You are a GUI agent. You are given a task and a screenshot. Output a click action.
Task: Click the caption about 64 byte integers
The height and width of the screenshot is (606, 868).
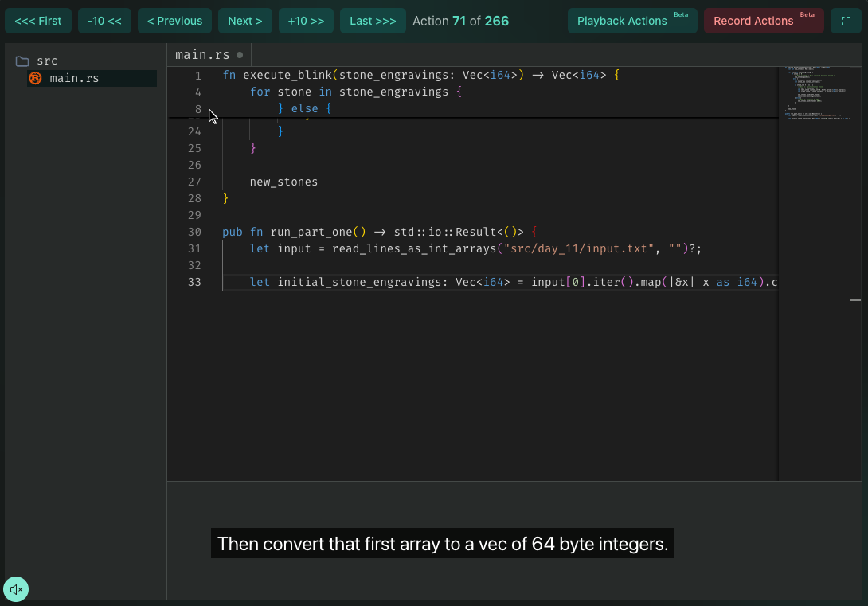(442, 544)
